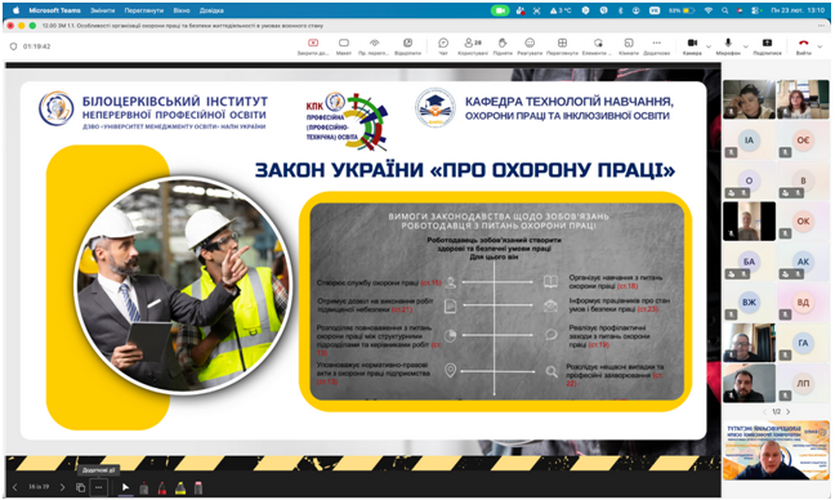The width and height of the screenshot is (835, 500).
Task: Show the participants list
Action: pos(474,46)
